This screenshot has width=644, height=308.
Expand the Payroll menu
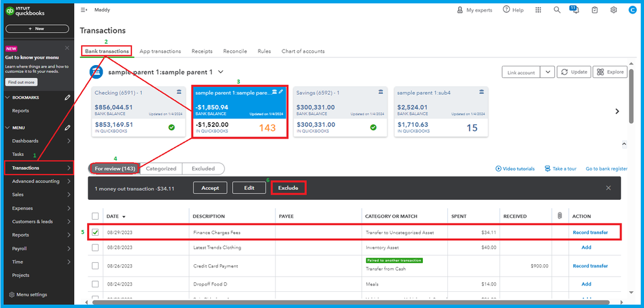(x=68, y=249)
